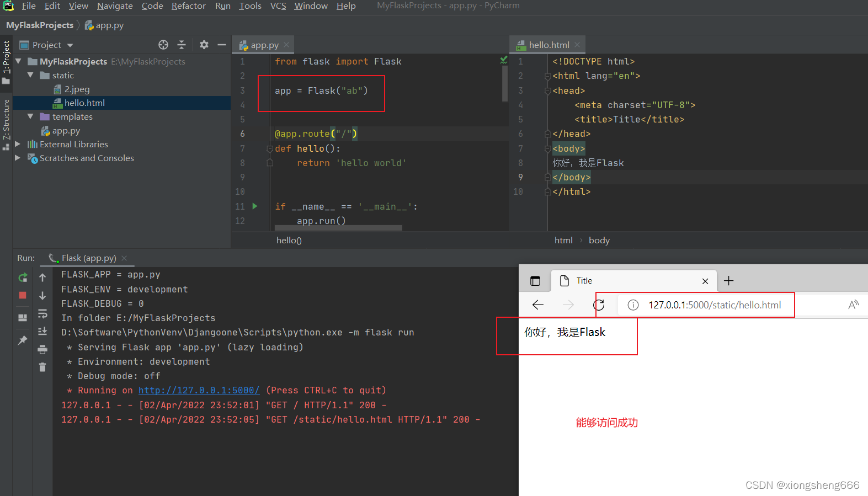The width and height of the screenshot is (868, 496).
Task: Click the browser address bar URL
Action: tap(715, 305)
